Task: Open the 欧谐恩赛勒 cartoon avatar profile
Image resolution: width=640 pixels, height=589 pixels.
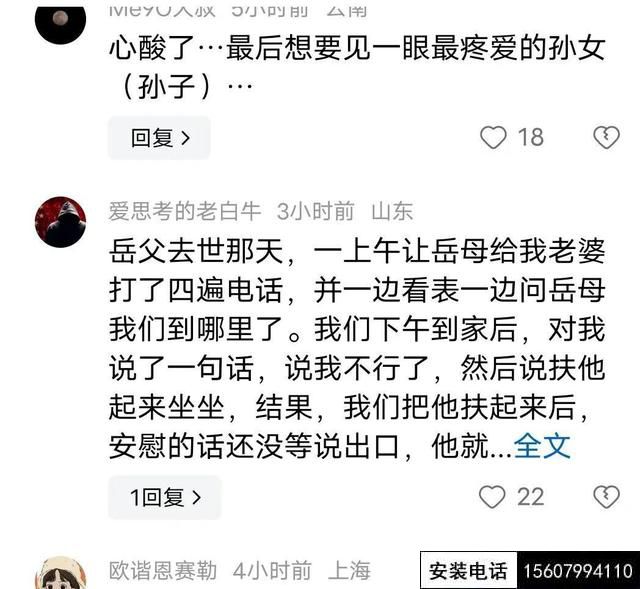Action: [60, 572]
